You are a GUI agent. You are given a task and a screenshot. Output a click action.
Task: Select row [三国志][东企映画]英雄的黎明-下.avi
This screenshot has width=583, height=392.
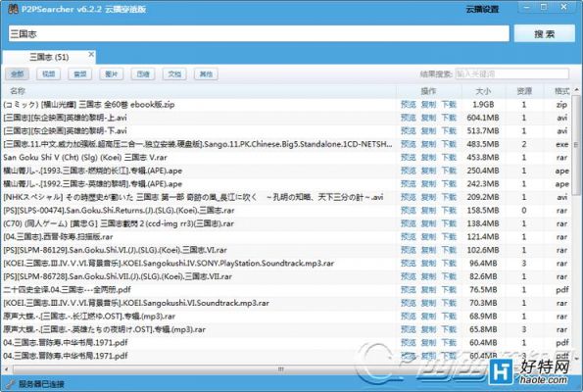click(286, 131)
